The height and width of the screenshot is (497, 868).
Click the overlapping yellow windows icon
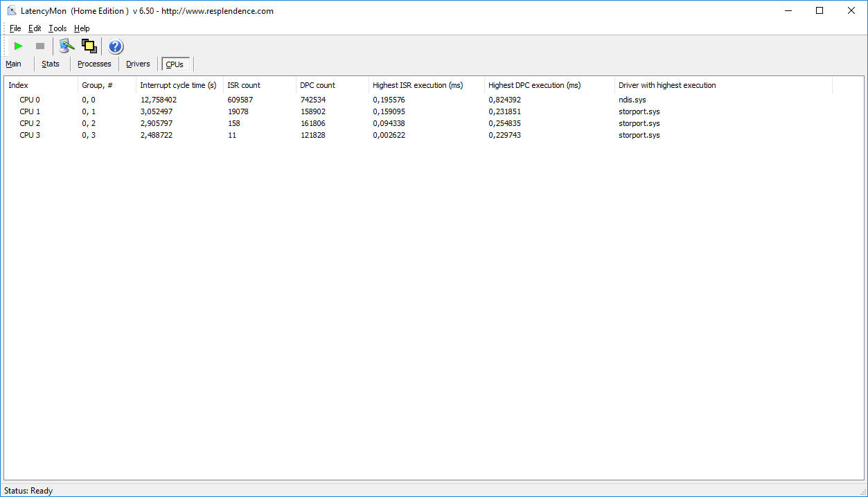pyautogui.click(x=89, y=46)
